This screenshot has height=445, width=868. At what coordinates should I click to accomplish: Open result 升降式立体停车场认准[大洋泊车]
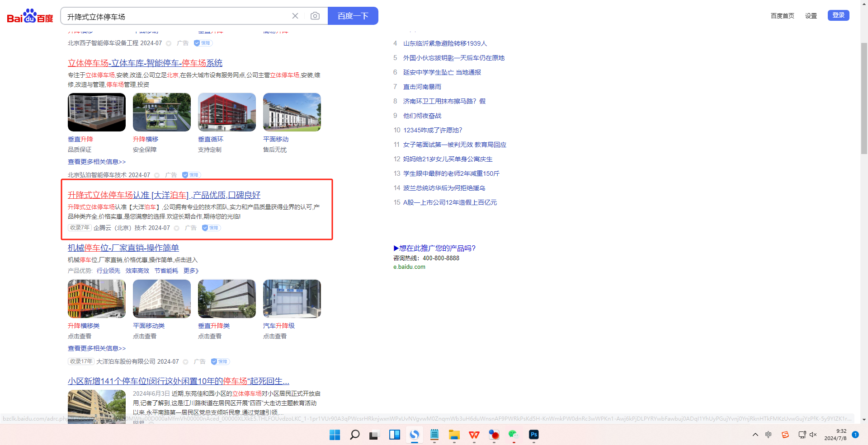coord(164,195)
